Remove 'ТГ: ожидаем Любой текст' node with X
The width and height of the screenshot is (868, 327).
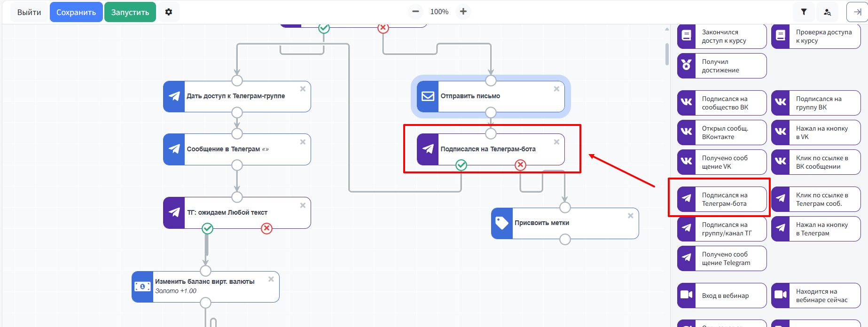pyautogui.click(x=303, y=205)
